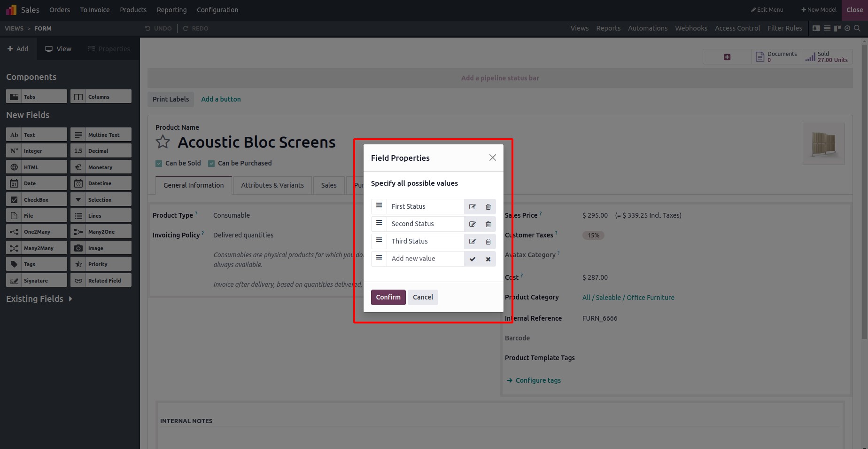The width and height of the screenshot is (868, 449).
Task: Delete the Third Status value
Action: point(488,242)
